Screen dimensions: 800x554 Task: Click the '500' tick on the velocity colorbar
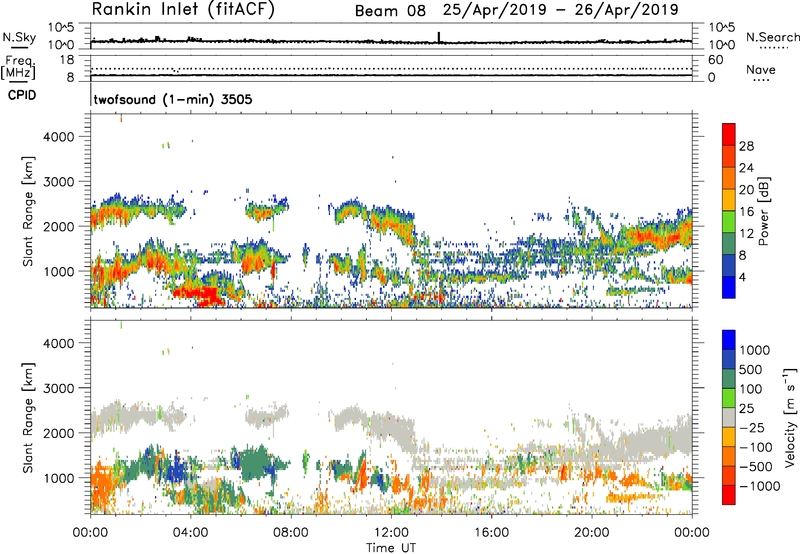tap(751, 370)
